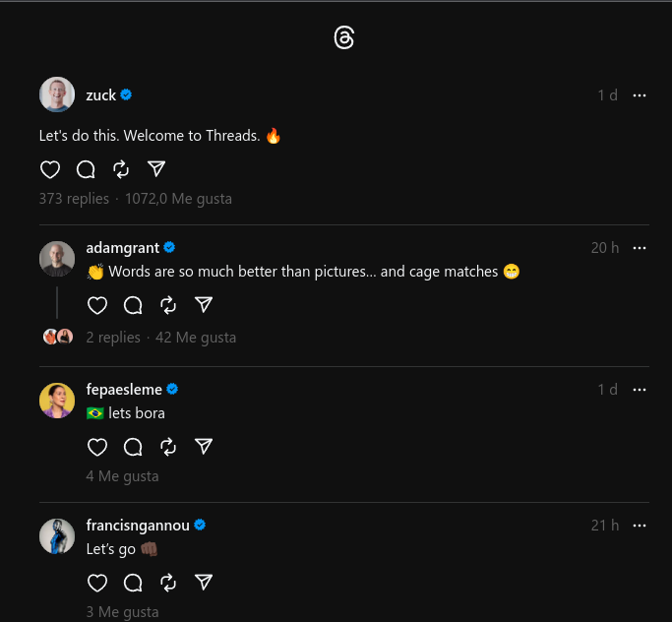The height and width of the screenshot is (622, 672).
Task: Show the 2 replies under adamgrant's comment
Action: coord(113,338)
